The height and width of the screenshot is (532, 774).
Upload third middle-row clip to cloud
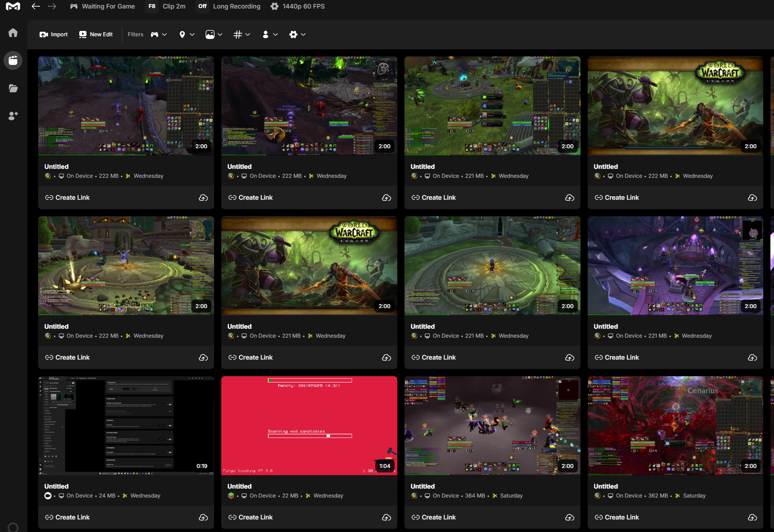pyautogui.click(x=570, y=357)
